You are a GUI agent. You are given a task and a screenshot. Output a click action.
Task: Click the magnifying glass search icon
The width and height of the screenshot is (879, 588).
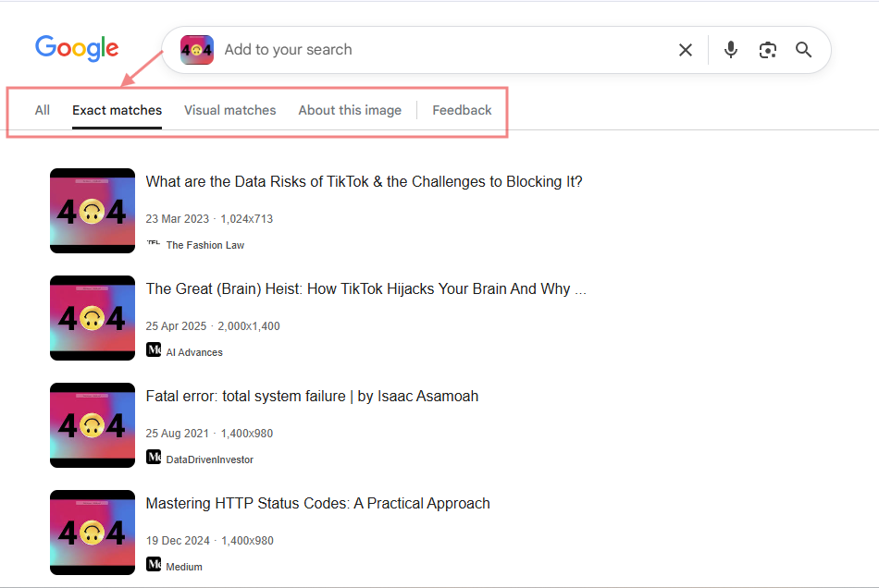coord(803,50)
